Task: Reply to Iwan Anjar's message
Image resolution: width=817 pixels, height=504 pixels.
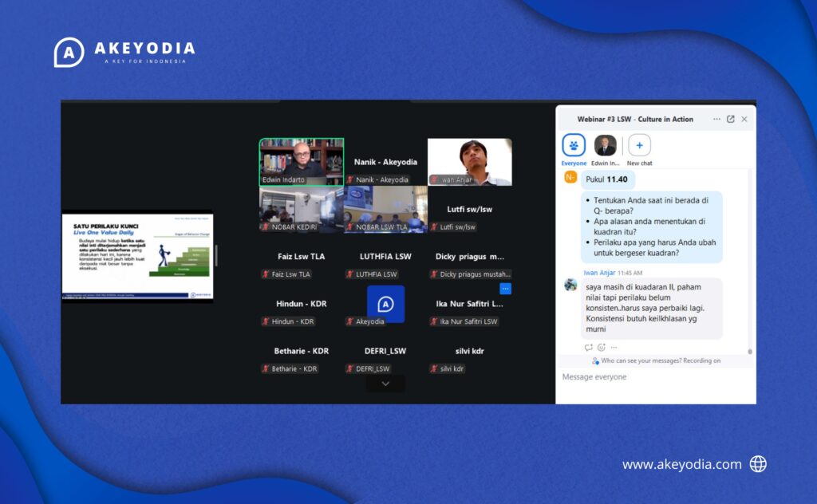Action: coord(588,347)
